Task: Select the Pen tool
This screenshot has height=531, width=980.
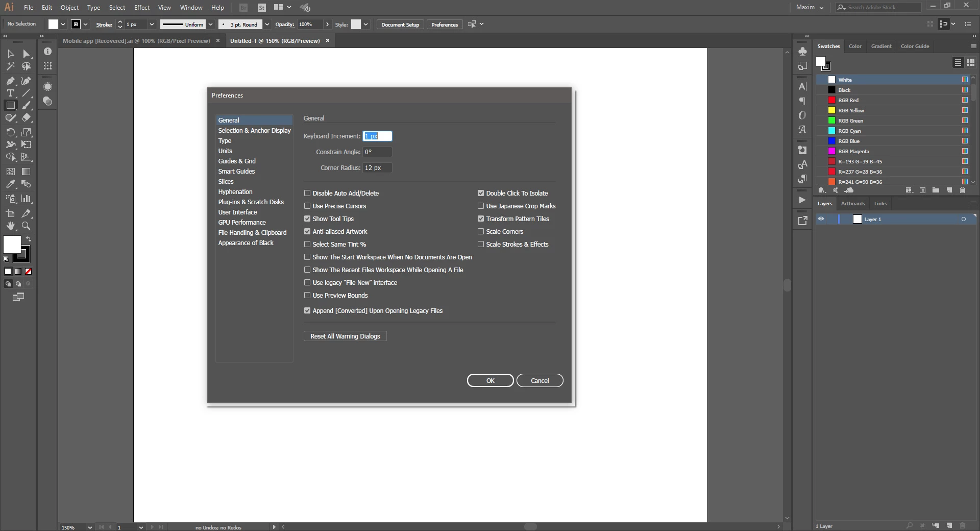Action: pyautogui.click(x=11, y=81)
